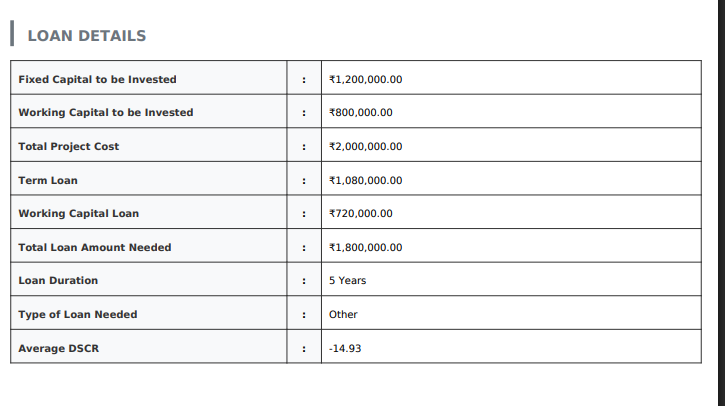Click the ₹800,000.00 working capital value
Viewport: 725px width, 406px height.
coord(361,113)
